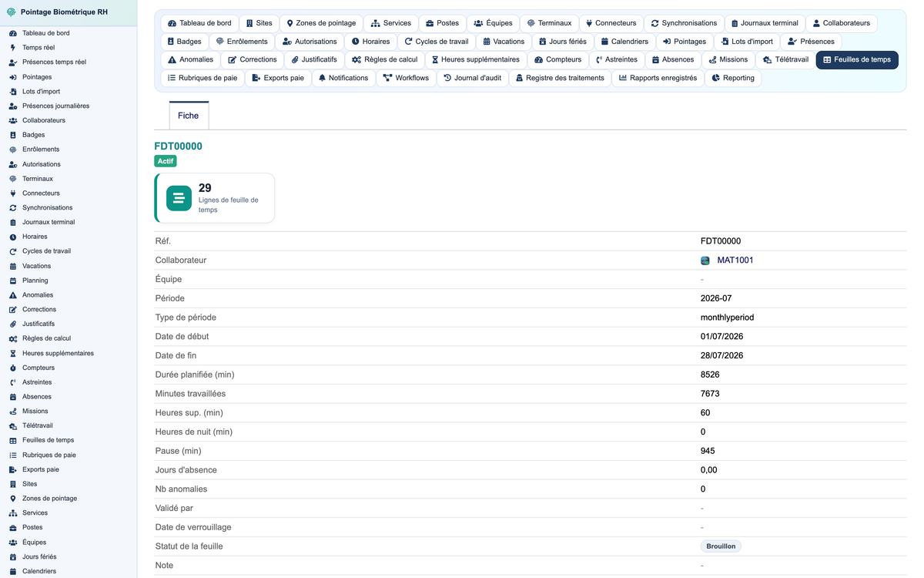The image size is (924, 578).
Task: Open Cycles de travail in the sidebar
Action: point(46,251)
